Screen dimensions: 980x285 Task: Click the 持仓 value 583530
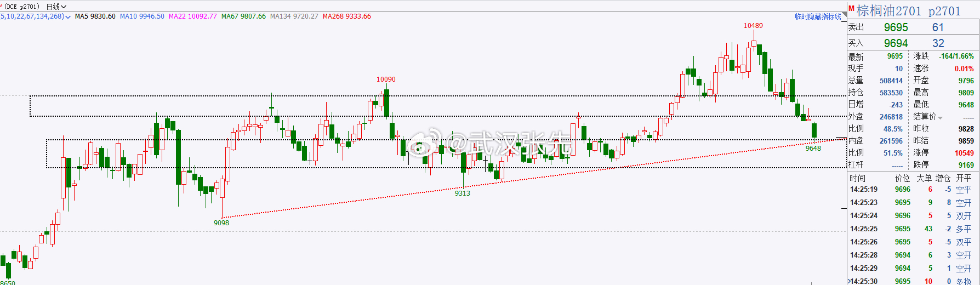tap(891, 93)
